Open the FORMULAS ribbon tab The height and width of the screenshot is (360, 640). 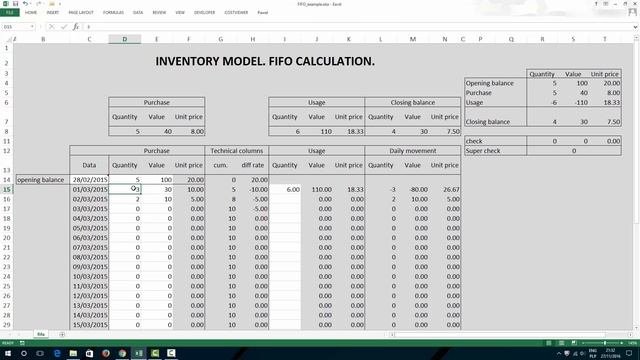[x=113, y=13]
